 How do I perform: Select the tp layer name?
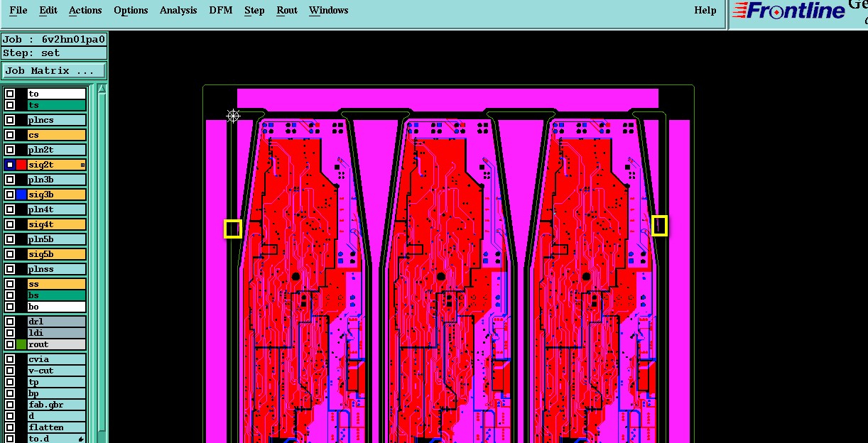click(57, 382)
